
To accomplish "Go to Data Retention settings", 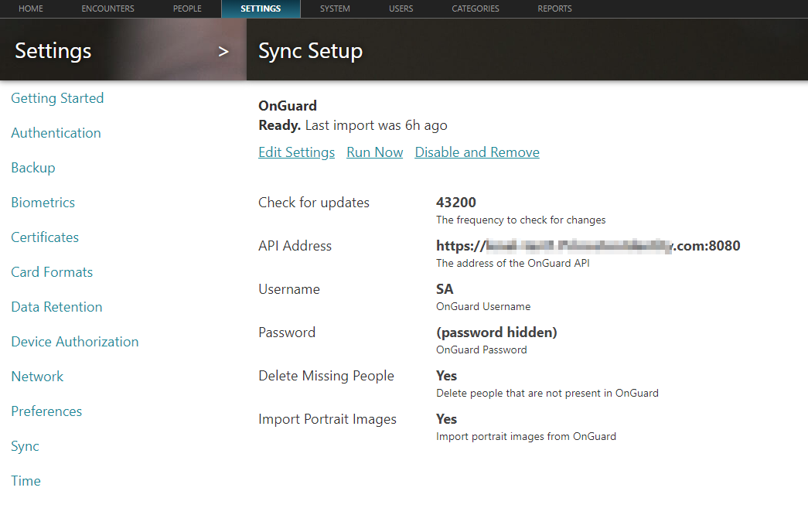I will pos(56,307).
